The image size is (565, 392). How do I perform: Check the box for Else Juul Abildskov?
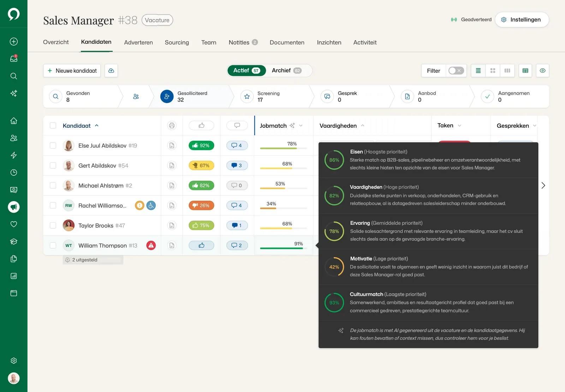[53, 145]
